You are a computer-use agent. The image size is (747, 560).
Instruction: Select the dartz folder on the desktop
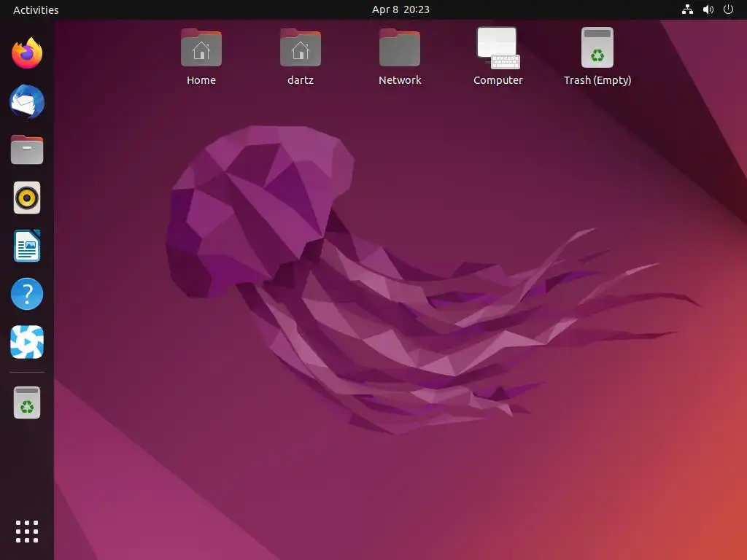click(300, 48)
